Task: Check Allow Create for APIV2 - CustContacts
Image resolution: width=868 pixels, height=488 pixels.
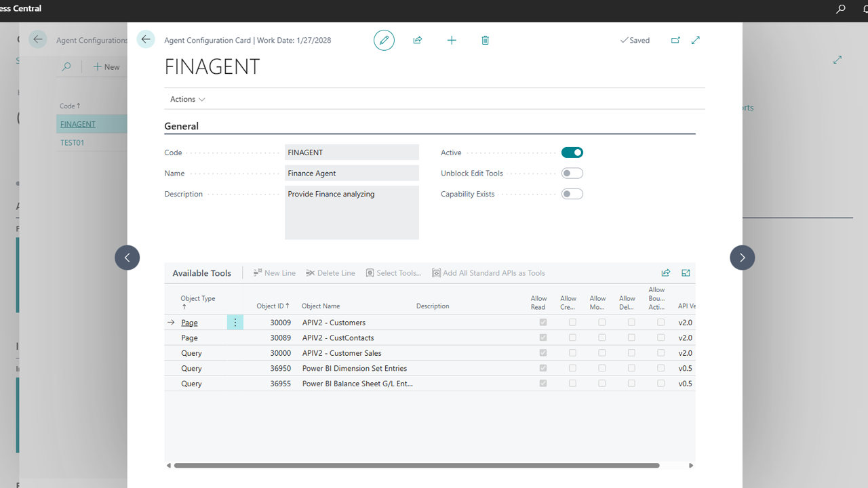Action: (572, 338)
